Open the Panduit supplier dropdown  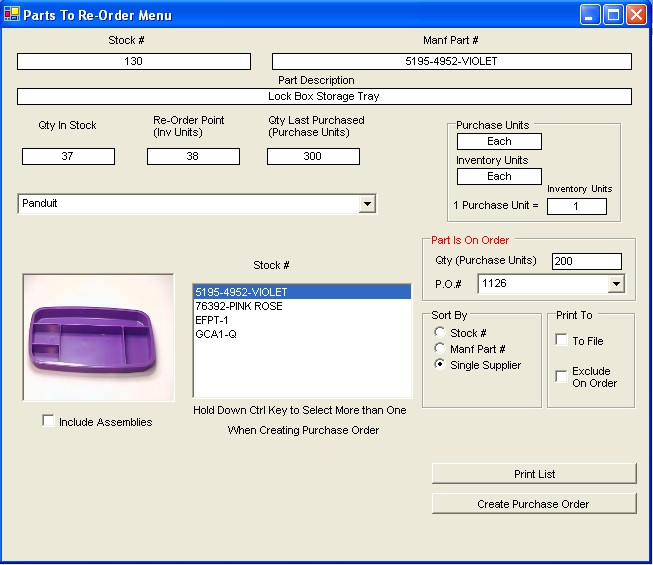(x=367, y=204)
